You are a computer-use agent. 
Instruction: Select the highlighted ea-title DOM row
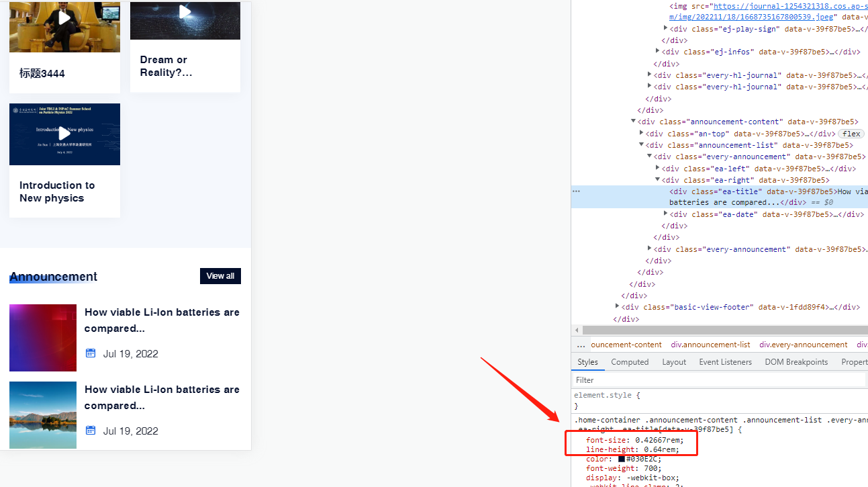click(720, 197)
